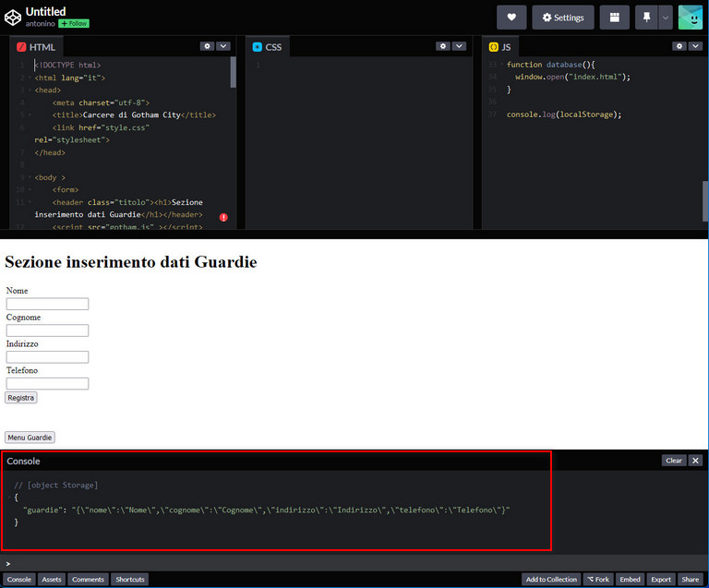This screenshot has width=709, height=588.
Task: Open JS editor settings gear
Action: click(x=679, y=46)
